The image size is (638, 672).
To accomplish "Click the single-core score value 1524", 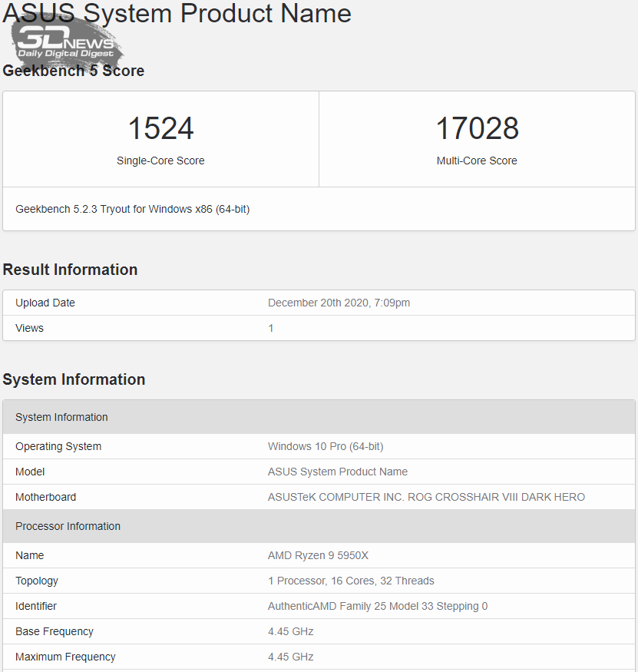I will [160, 128].
